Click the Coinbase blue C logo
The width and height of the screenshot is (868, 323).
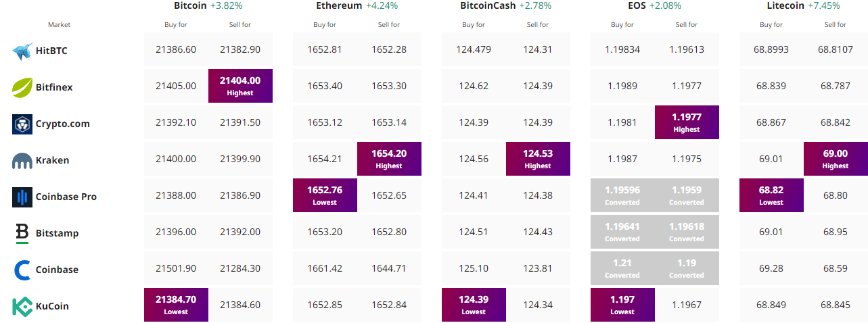[x=23, y=270]
